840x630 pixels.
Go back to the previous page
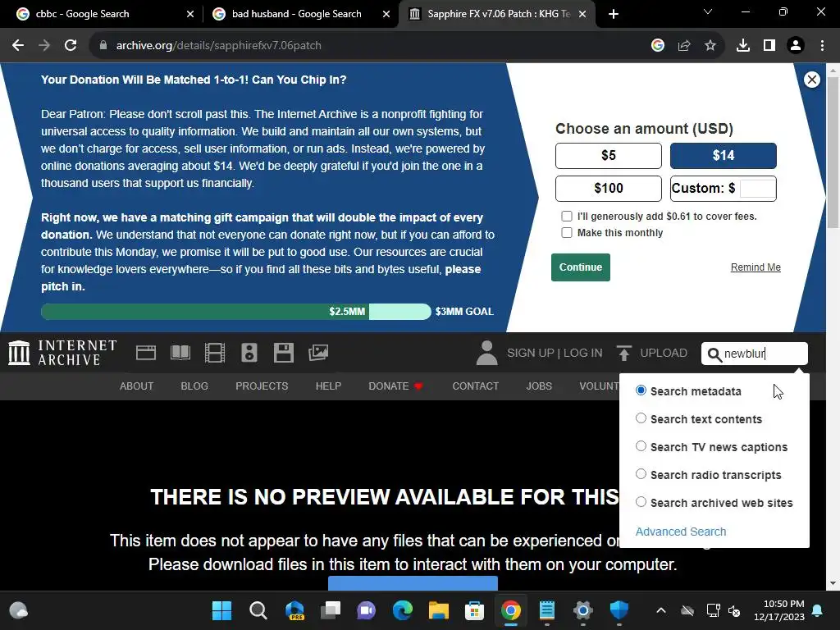(18, 46)
